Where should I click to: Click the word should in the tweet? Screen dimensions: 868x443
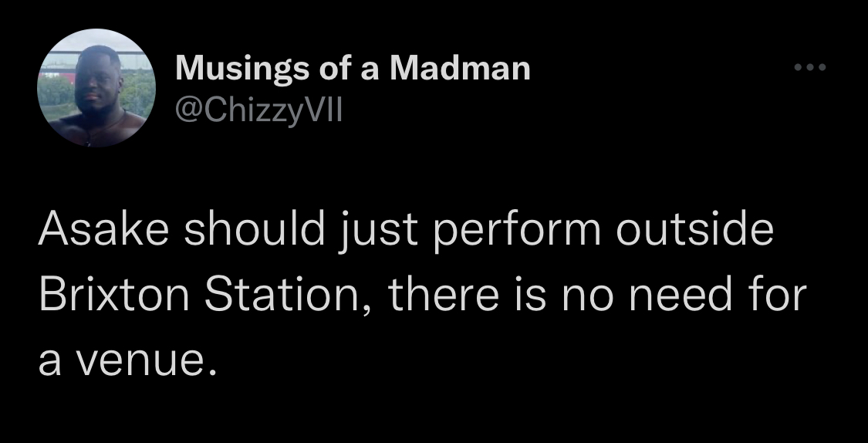pos(254,229)
